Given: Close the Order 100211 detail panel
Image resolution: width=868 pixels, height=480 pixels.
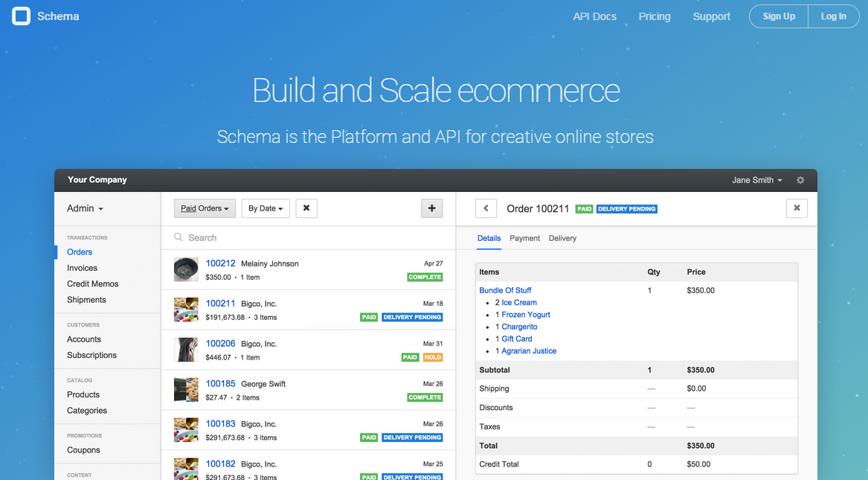Looking at the screenshot, I should [797, 208].
